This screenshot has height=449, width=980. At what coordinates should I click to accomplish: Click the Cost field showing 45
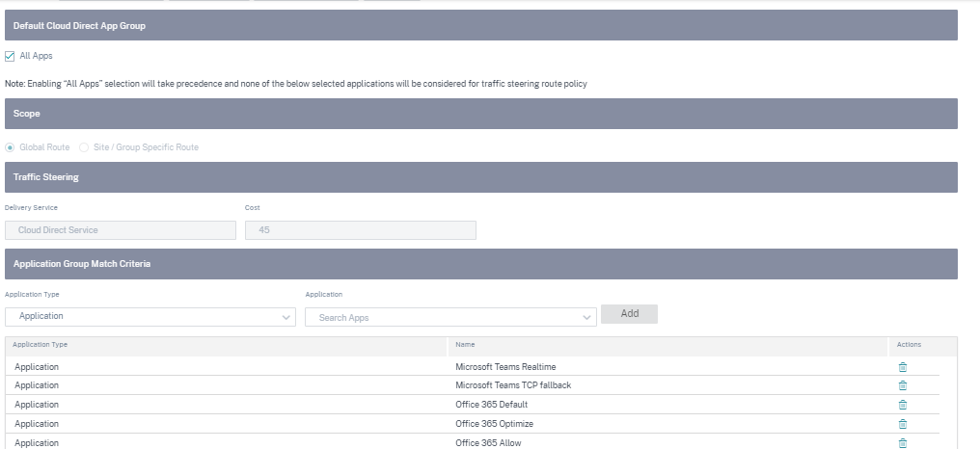(x=360, y=230)
